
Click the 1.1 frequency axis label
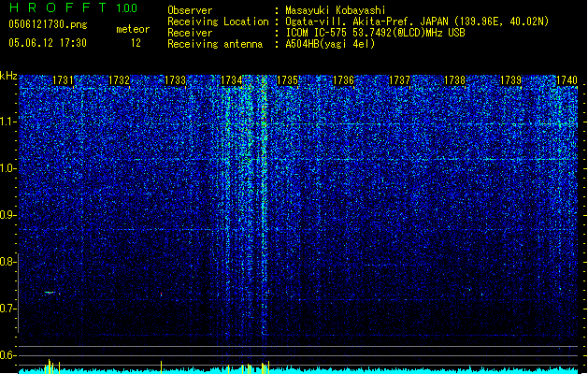click(x=7, y=122)
